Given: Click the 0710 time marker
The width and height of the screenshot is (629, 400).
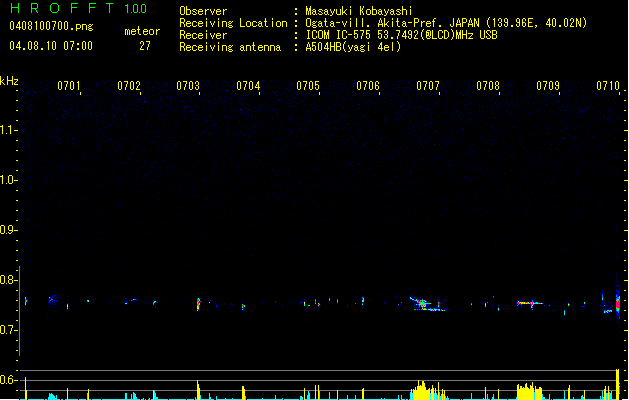Looking at the screenshot, I should 608,85.
